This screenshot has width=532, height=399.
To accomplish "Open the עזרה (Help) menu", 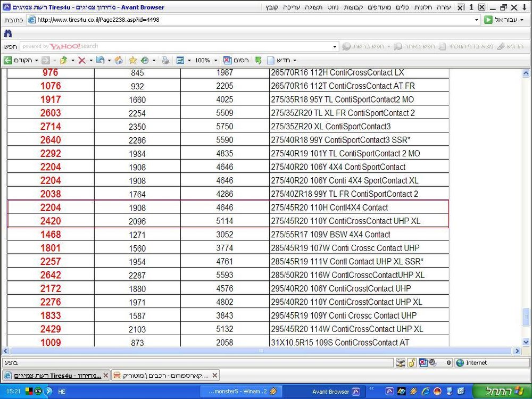I will pos(443,7).
